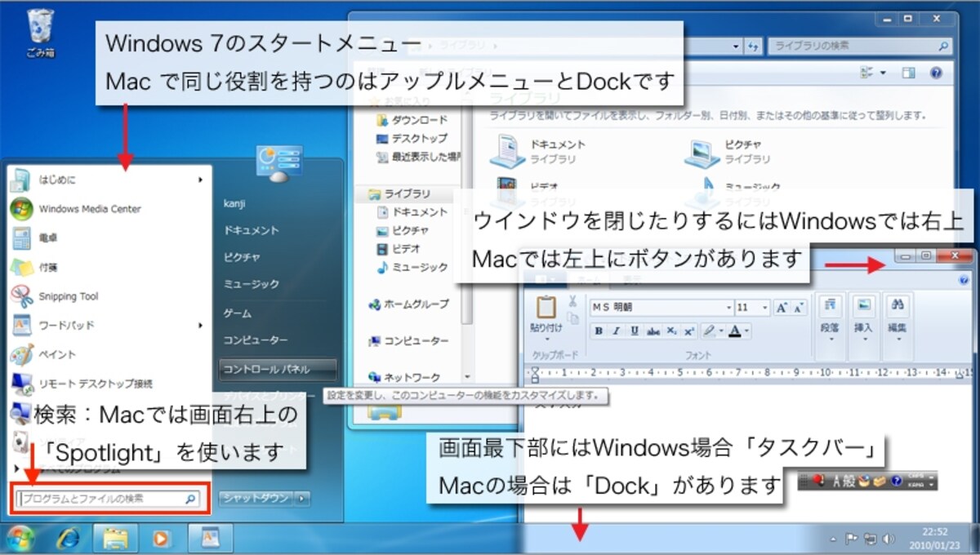Open ミュージック in Start menu right pane

[252, 284]
